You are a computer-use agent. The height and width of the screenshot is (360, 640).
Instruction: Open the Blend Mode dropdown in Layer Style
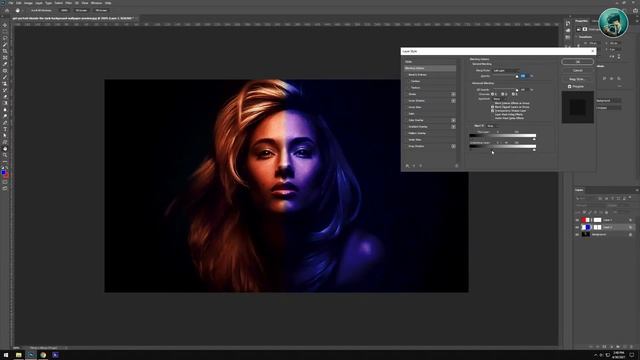coord(506,71)
